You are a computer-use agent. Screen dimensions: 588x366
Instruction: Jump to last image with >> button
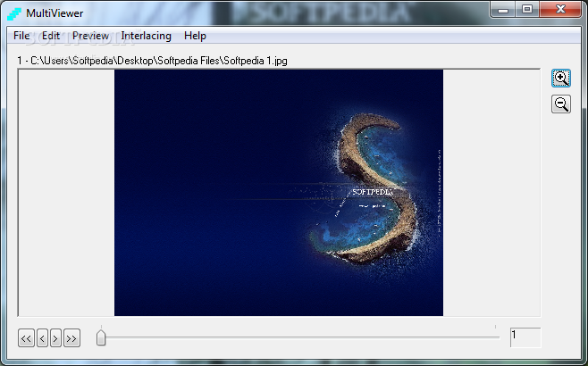(71, 338)
